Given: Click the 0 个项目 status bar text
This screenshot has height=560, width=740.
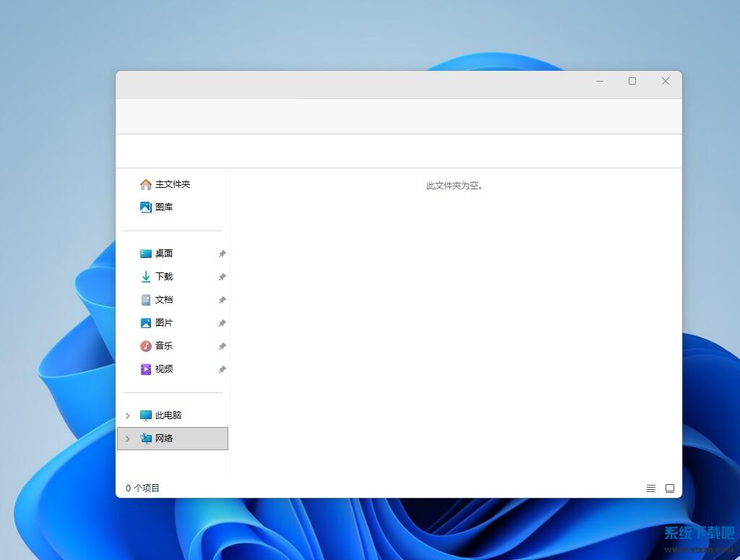Looking at the screenshot, I should pyautogui.click(x=142, y=488).
